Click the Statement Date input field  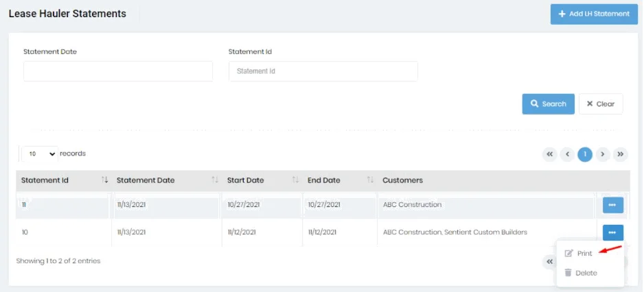click(x=118, y=71)
